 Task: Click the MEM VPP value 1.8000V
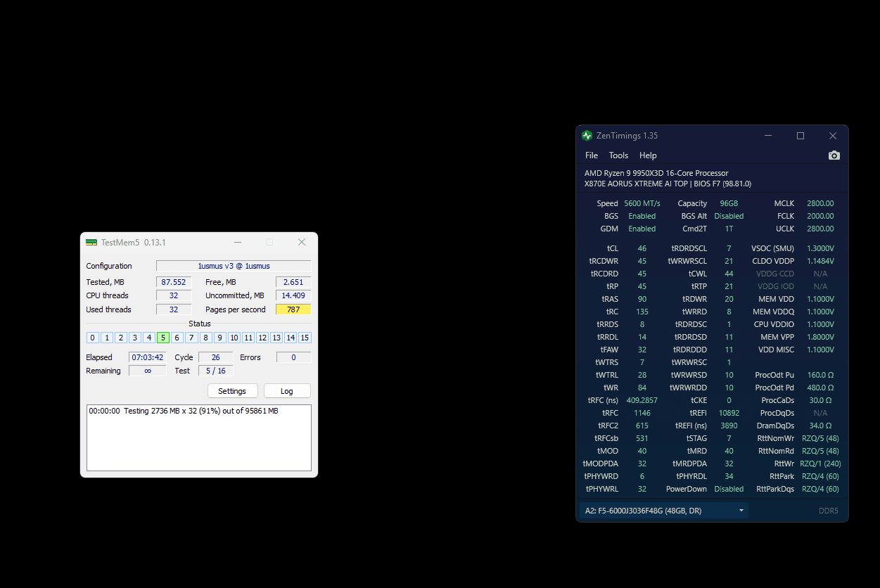pos(820,337)
